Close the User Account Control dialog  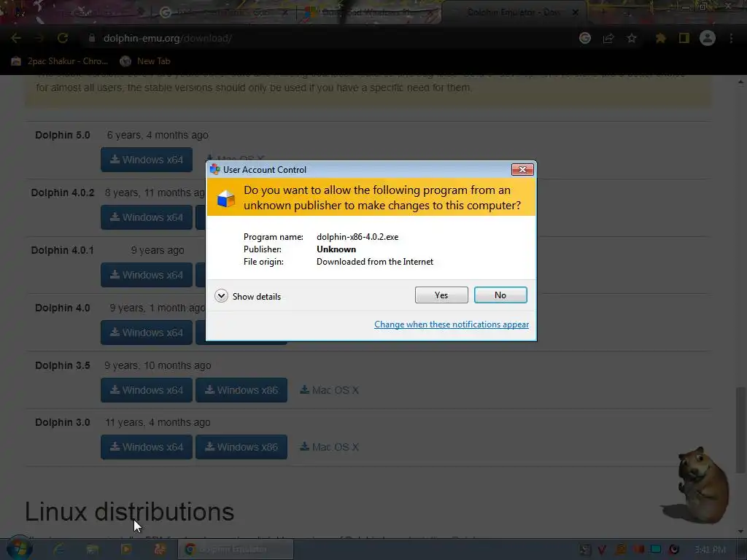522,169
